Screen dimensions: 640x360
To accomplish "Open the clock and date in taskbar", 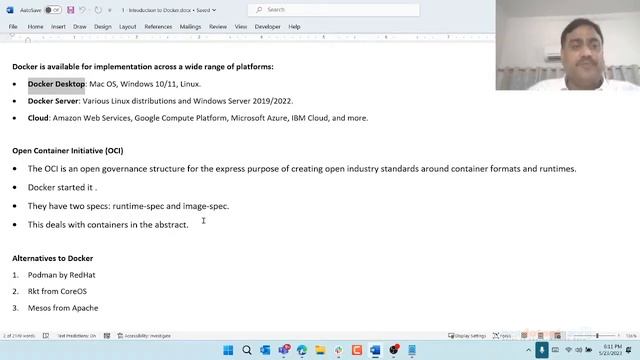I will click(x=611, y=350).
